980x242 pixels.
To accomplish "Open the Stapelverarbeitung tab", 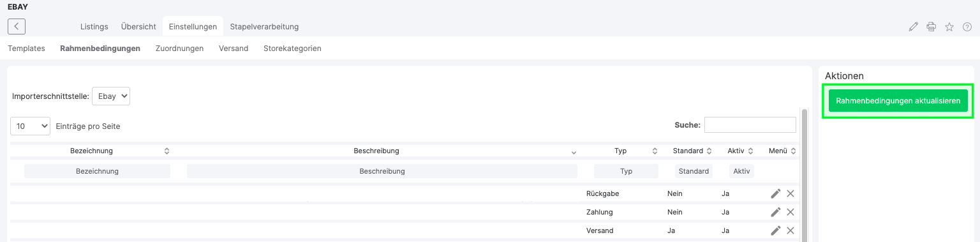I will pyautogui.click(x=264, y=27).
